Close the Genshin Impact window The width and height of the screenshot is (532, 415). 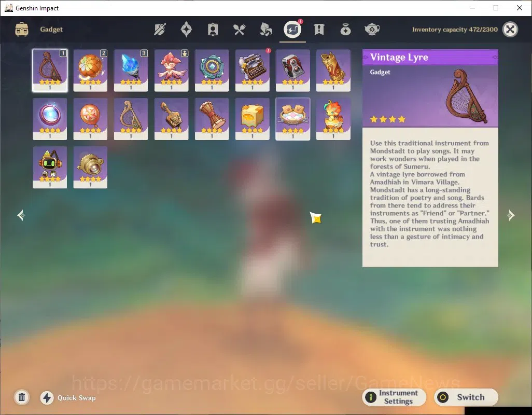tap(519, 8)
